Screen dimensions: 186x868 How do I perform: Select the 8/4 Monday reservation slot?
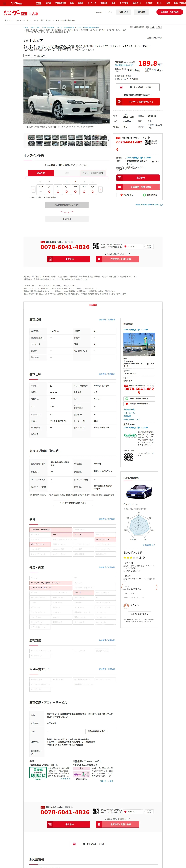click(x=84, y=189)
